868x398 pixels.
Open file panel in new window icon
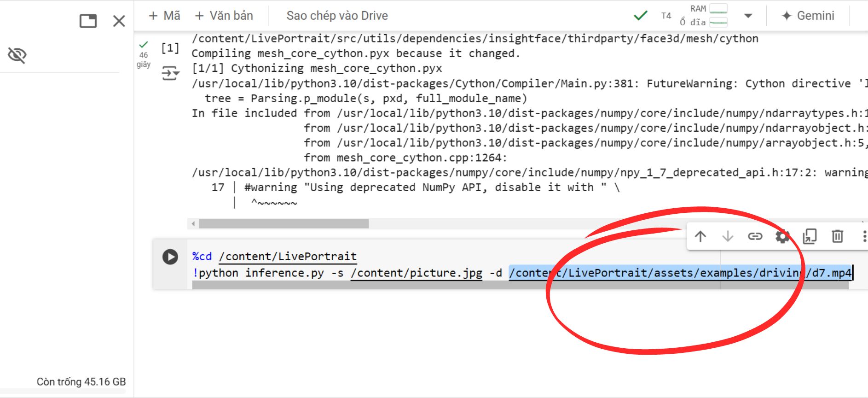click(88, 21)
